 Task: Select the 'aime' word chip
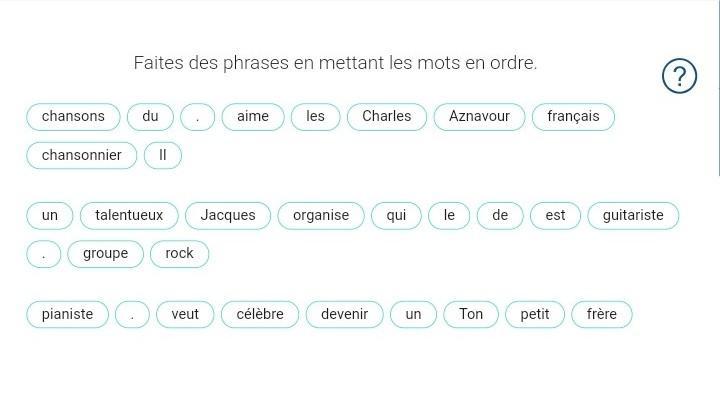253,117
